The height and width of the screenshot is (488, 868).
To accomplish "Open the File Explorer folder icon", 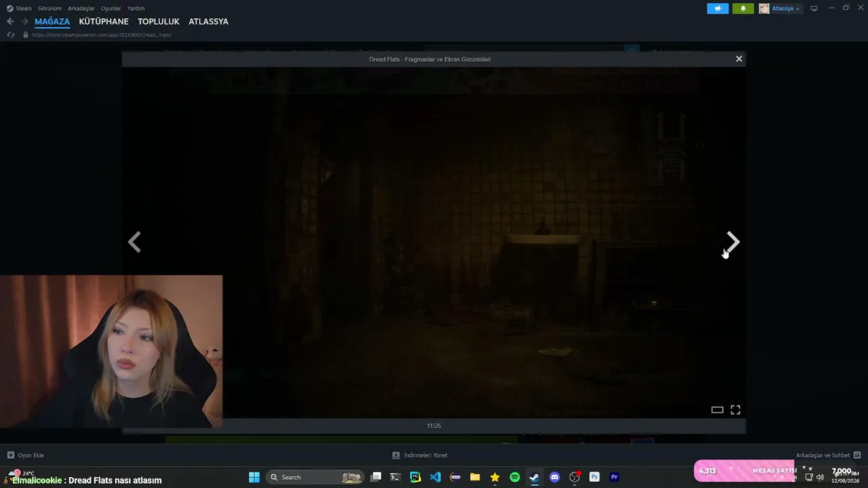I will coord(475,477).
